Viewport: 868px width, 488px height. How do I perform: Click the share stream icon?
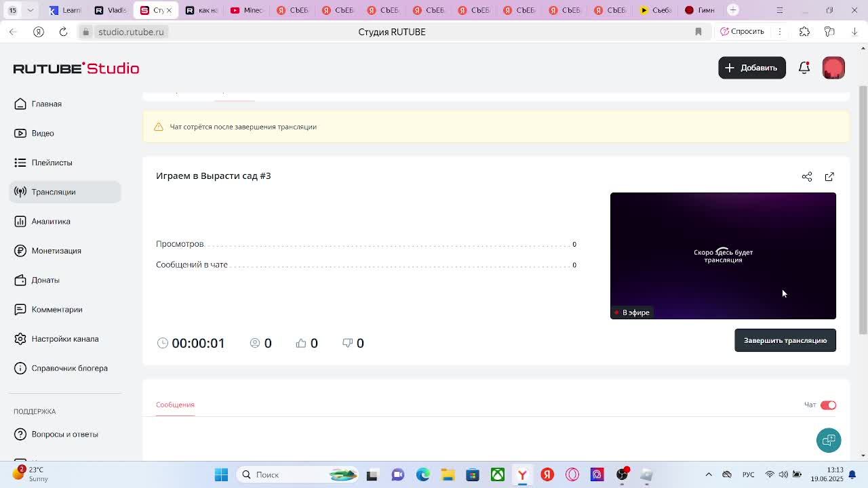[x=807, y=176]
